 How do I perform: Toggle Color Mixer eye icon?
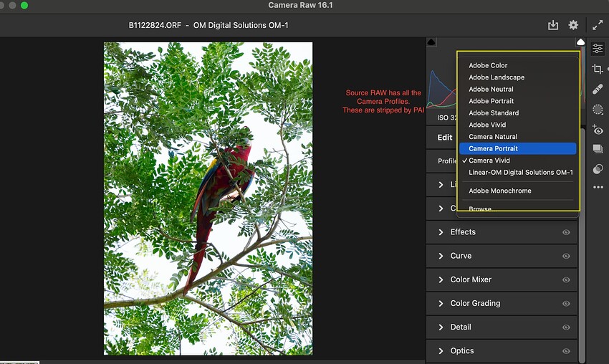[x=566, y=279]
